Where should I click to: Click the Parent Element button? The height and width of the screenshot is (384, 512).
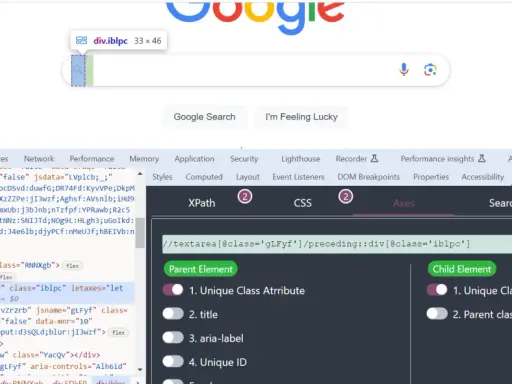click(201, 269)
